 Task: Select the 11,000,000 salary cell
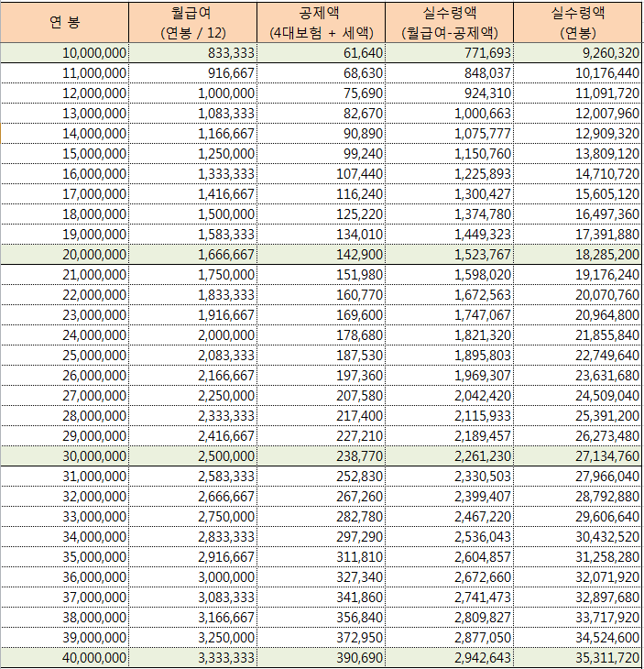click(x=64, y=73)
